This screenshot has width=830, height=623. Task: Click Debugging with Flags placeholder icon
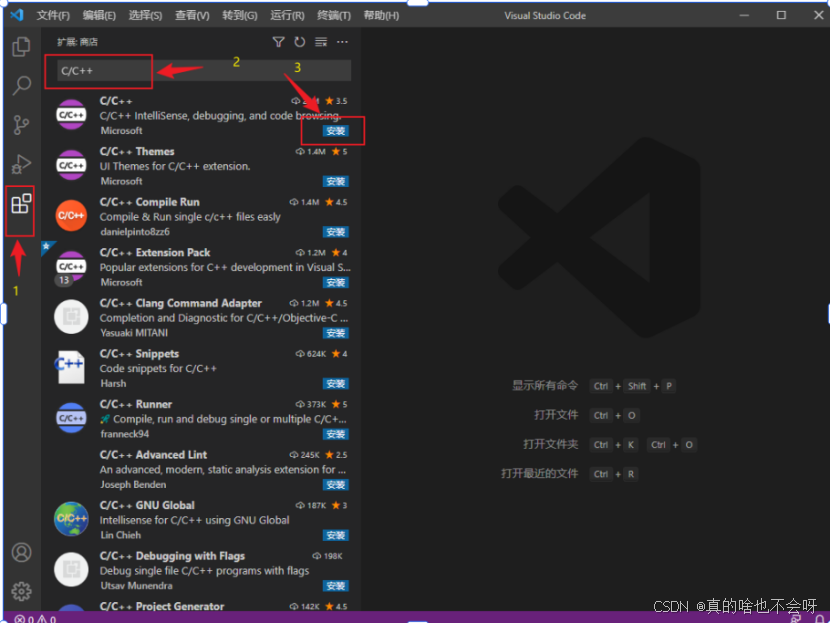(71, 570)
